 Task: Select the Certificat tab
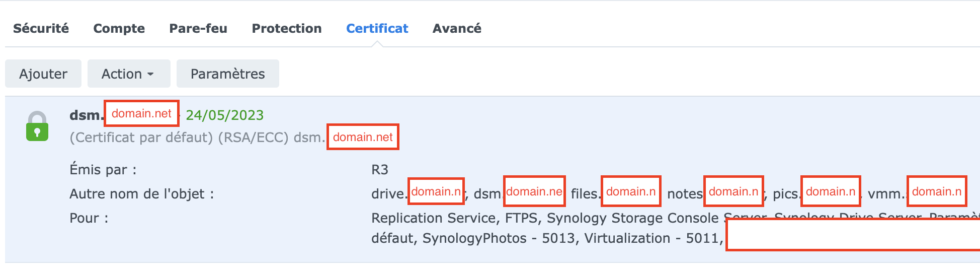(x=377, y=29)
